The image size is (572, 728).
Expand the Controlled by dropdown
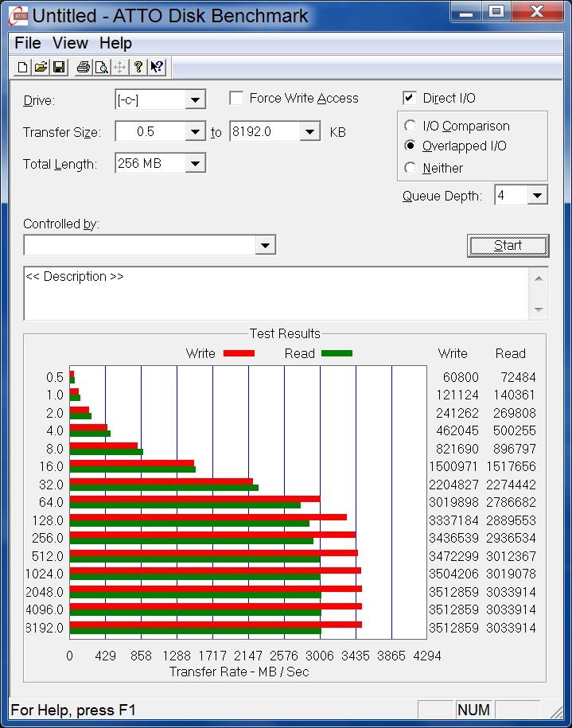(x=265, y=245)
